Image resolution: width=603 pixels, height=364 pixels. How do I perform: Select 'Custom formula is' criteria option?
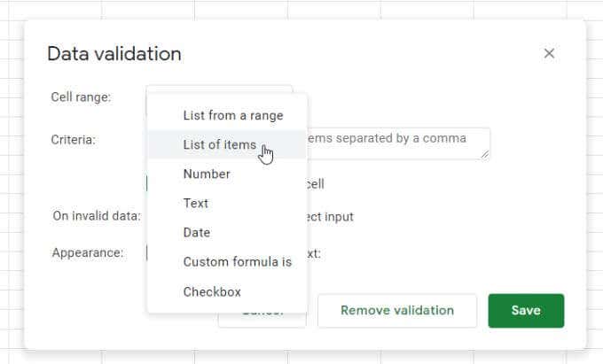pos(237,261)
